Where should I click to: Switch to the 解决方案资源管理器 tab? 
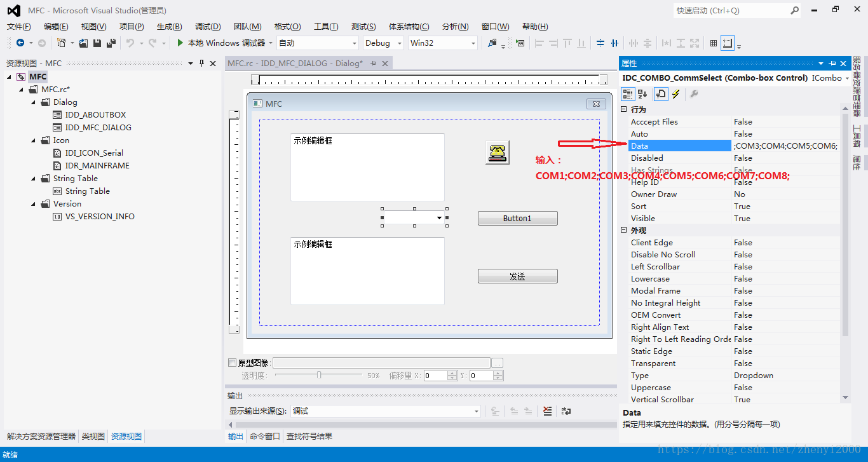coord(41,436)
